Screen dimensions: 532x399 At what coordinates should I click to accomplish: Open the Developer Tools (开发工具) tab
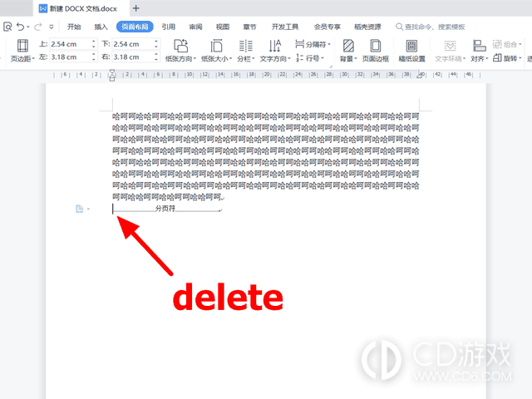(x=285, y=27)
